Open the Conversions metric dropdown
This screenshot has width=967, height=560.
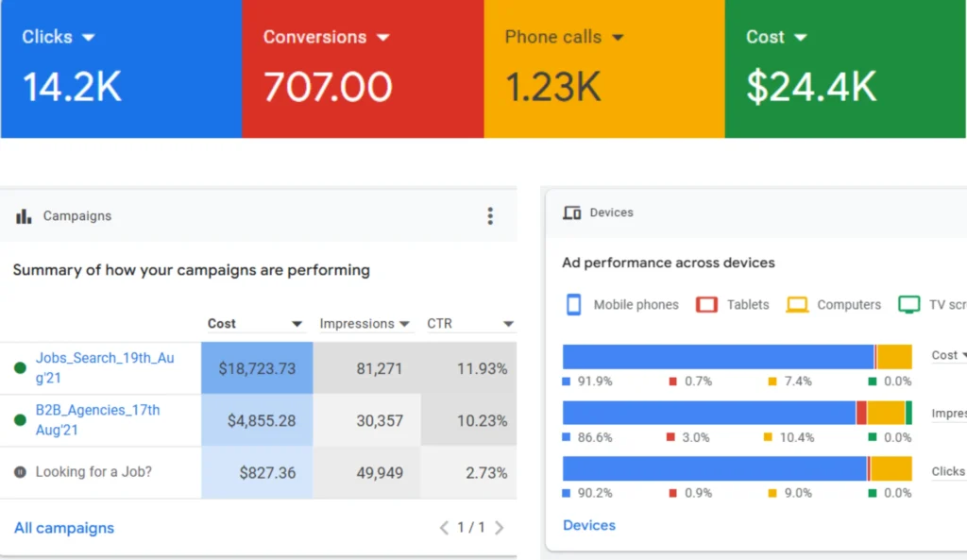pos(382,38)
